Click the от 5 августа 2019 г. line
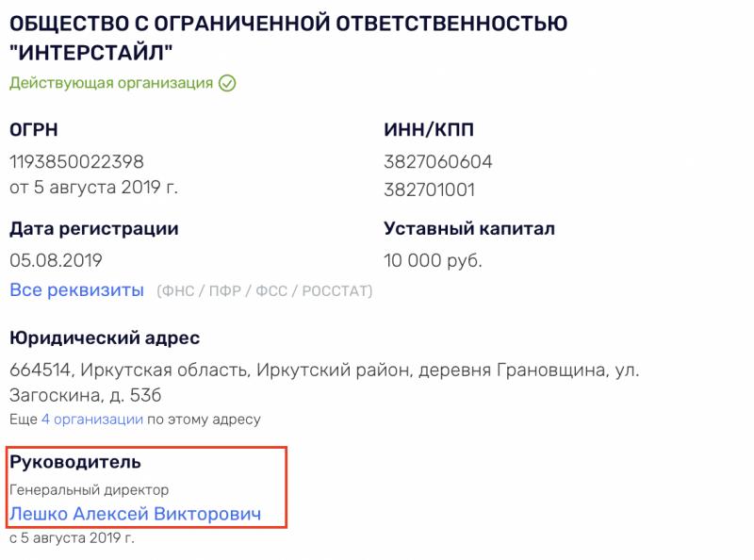Viewport: 754px width, 560px height. coord(93,188)
